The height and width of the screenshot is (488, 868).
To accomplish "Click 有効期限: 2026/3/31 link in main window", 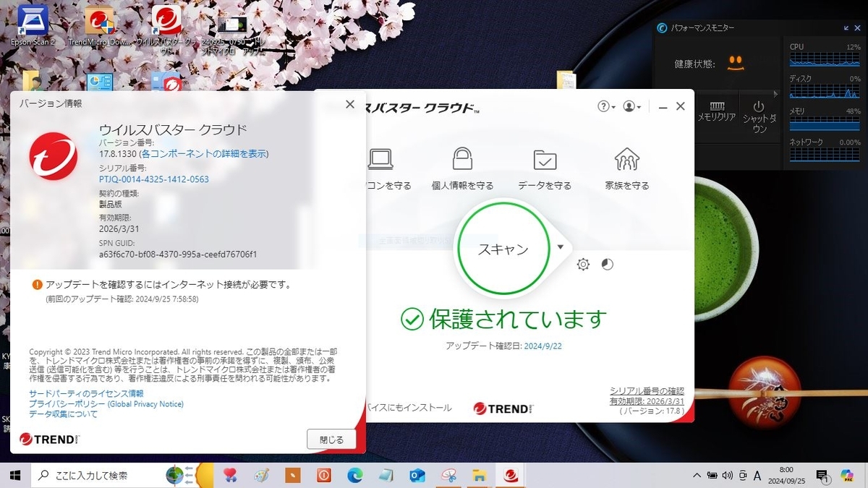I will pyautogui.click(x=647, y=401).
